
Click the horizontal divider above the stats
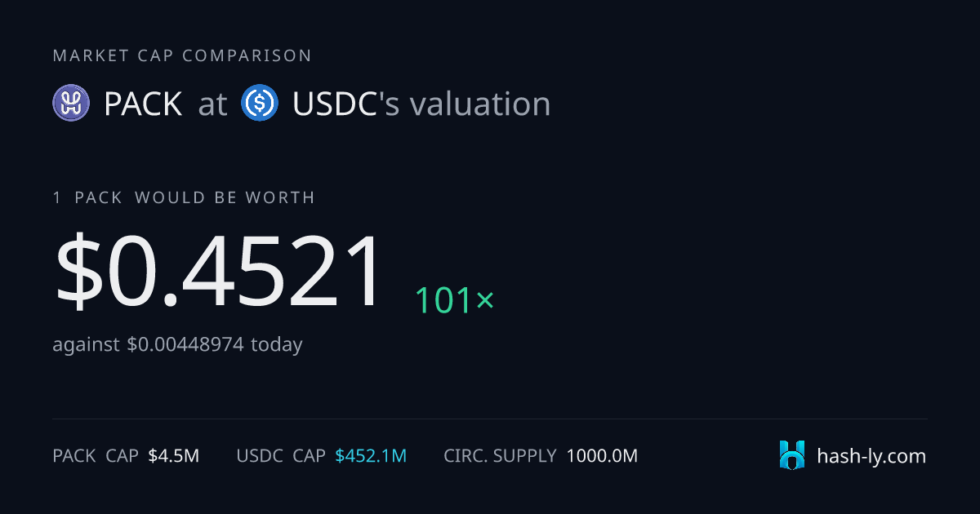[x=490, y=419]
